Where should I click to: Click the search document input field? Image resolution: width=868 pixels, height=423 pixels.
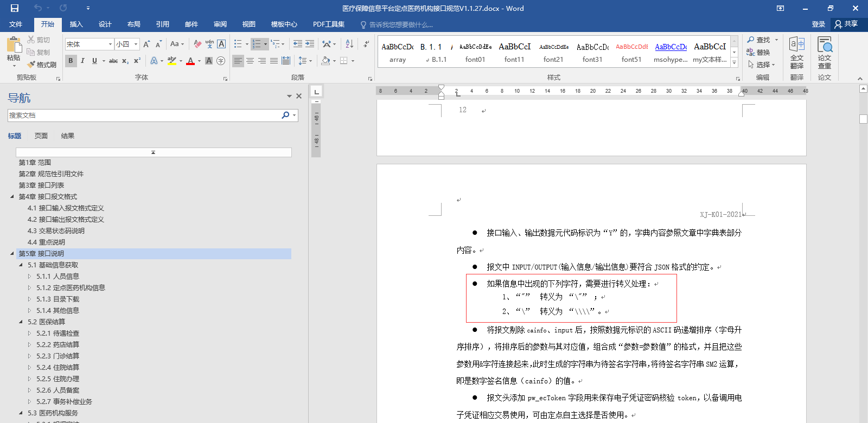(x=144, y=115)
